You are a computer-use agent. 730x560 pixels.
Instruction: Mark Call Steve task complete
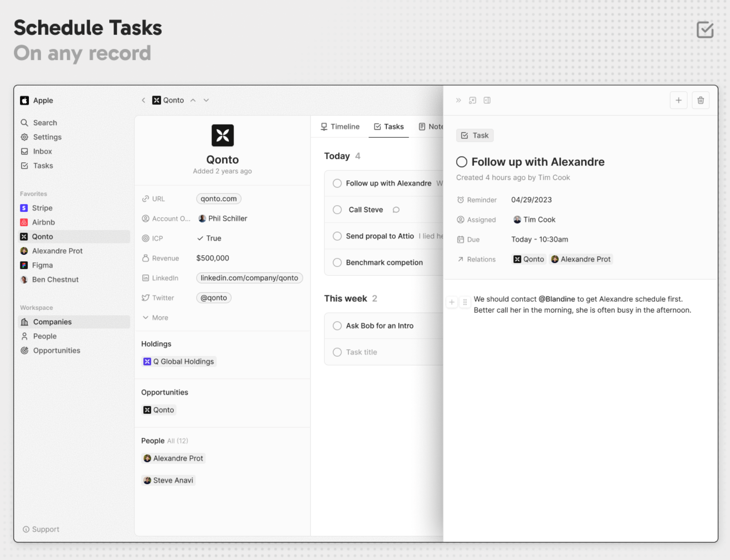337,210
